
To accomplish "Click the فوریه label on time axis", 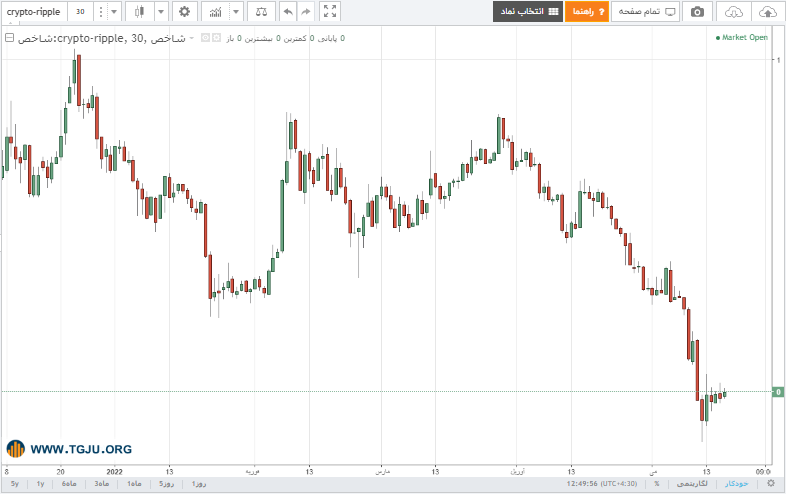I will point(252,471).
